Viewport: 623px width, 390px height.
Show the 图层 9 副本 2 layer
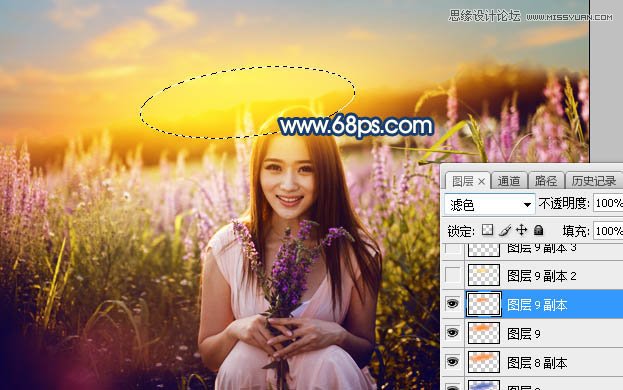point(453,275)
